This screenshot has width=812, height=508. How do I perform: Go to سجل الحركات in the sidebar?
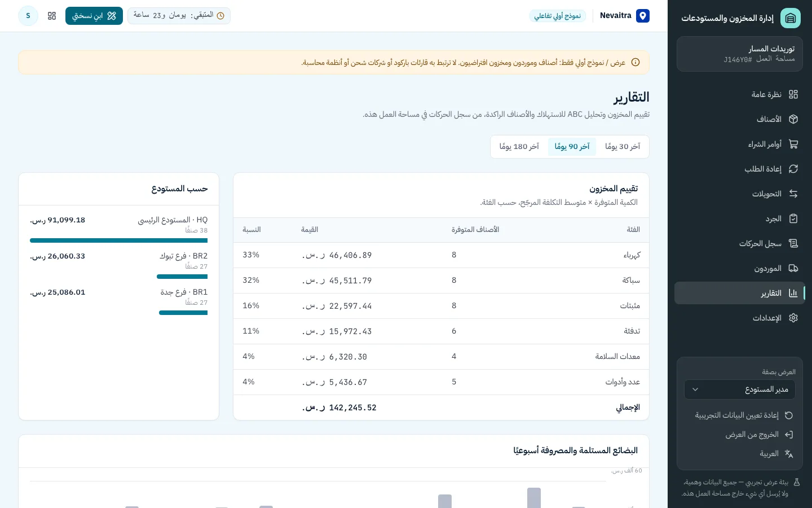[x=740, y=243]
